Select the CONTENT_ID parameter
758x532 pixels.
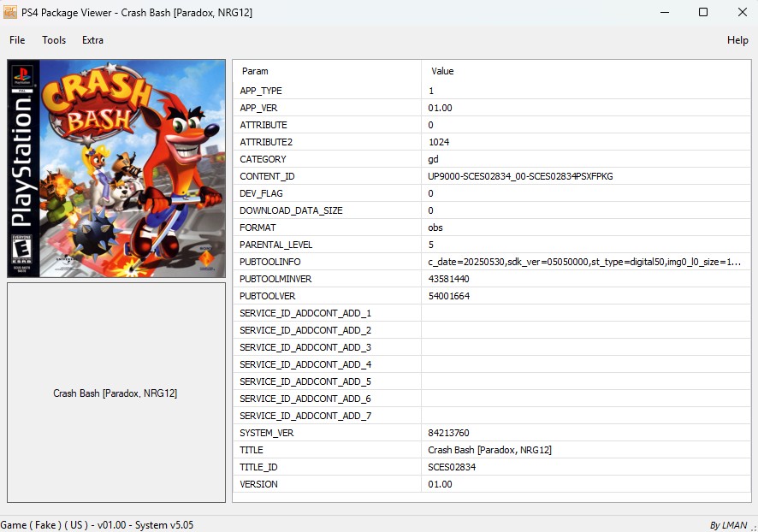(267, 176)
